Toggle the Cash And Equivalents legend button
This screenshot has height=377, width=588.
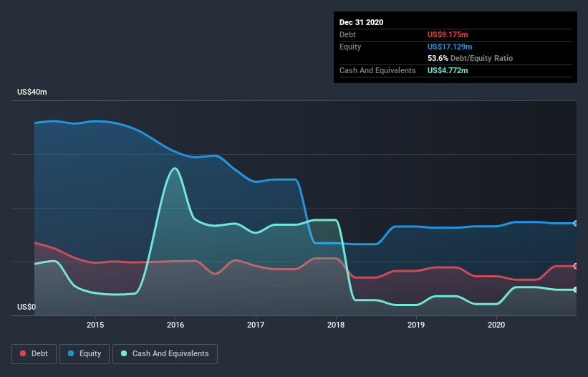point(165,354)
